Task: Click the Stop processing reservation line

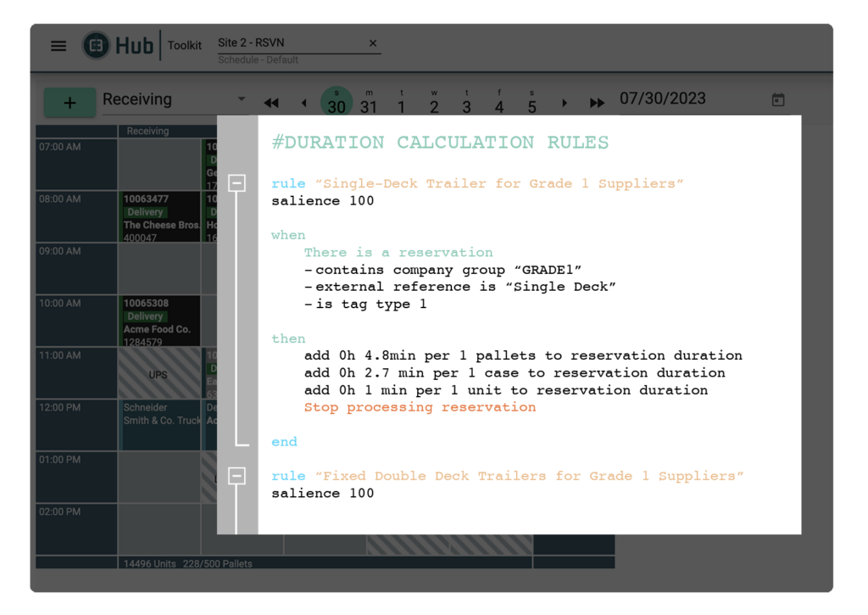Action: click(420, 407)
